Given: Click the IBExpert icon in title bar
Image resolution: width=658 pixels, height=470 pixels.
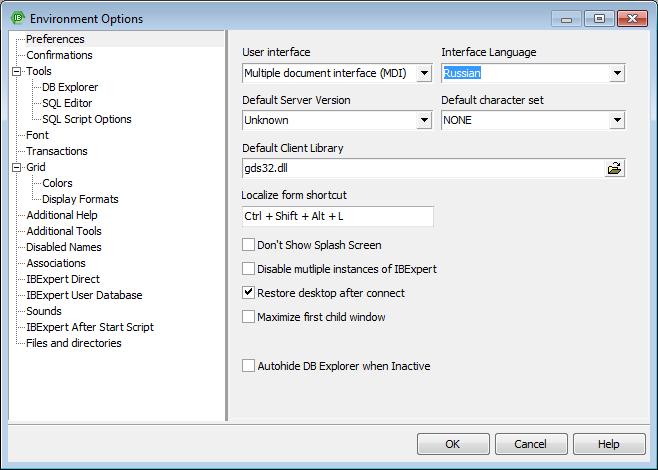Looking at the screenshot, I should click(x=18, y=18).
